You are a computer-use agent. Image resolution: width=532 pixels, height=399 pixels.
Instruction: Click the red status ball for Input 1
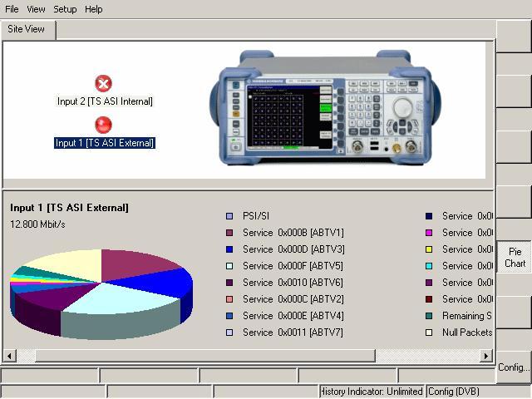click(x=103, y=125)
